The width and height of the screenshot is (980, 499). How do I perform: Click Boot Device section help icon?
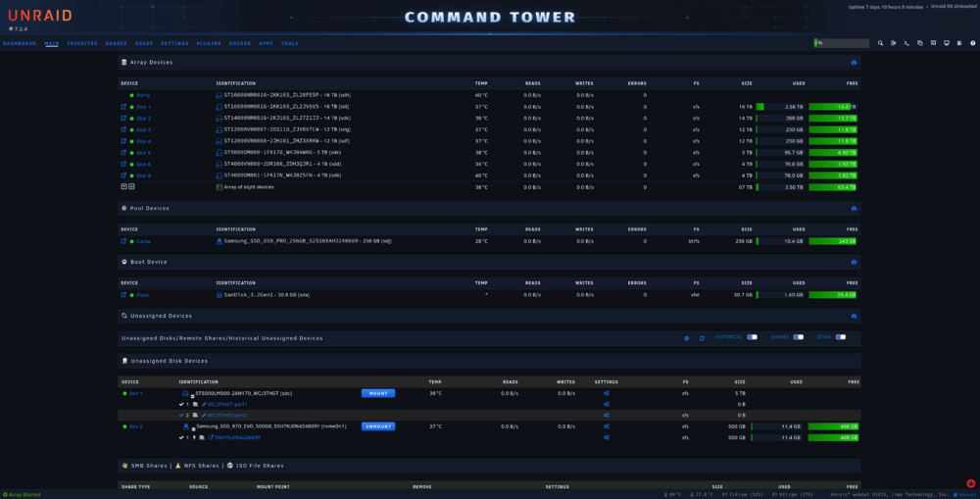[x=854, y=262]
